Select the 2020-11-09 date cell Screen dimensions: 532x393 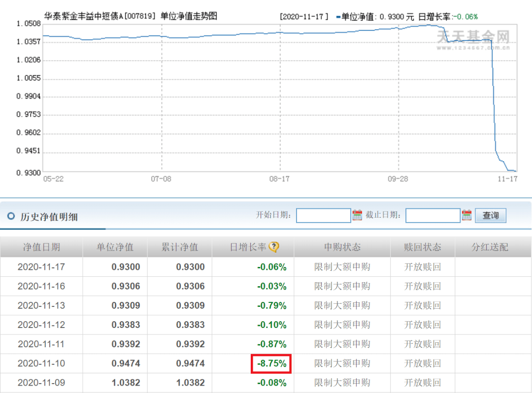[x=41, y=383]
